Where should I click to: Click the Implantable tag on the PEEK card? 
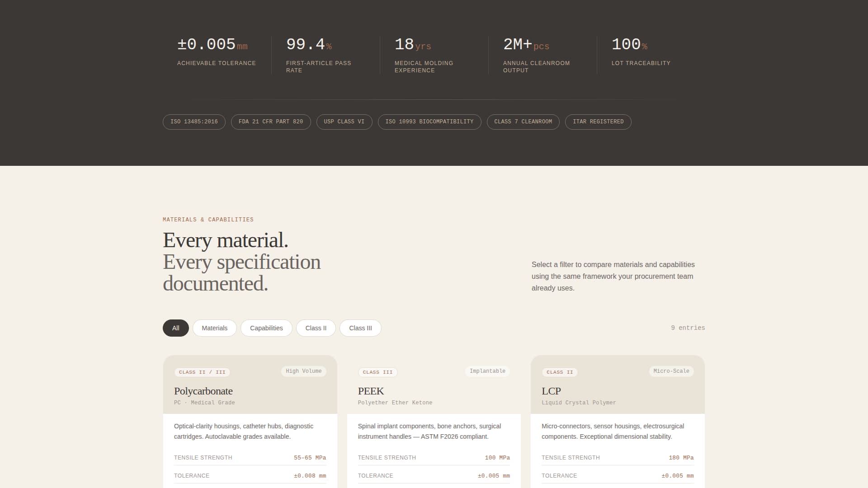click(x=487, y=371)
